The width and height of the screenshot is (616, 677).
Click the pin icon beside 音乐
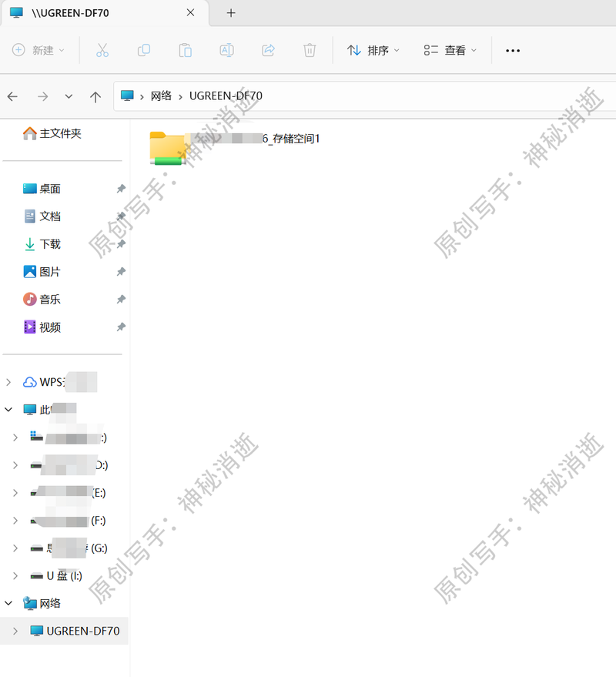121,299
